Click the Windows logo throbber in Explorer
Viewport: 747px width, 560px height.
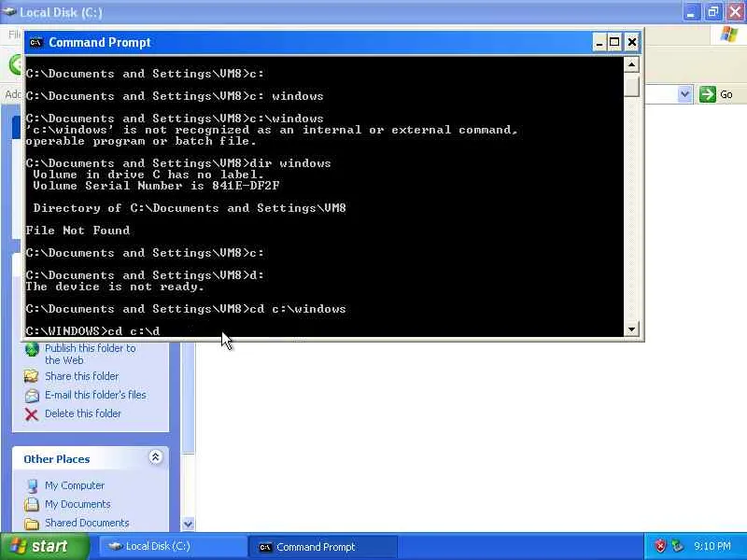click(728, 35)
